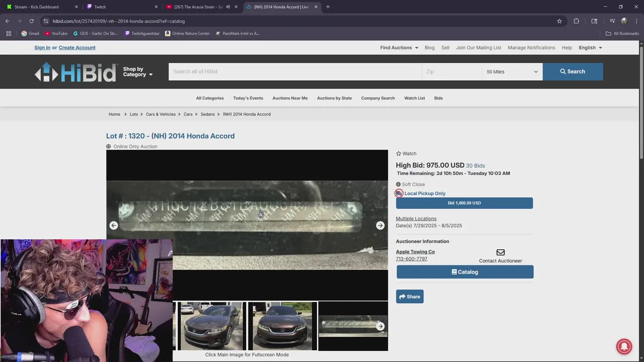Click the HiBid logo

click(x=76, y=72)
